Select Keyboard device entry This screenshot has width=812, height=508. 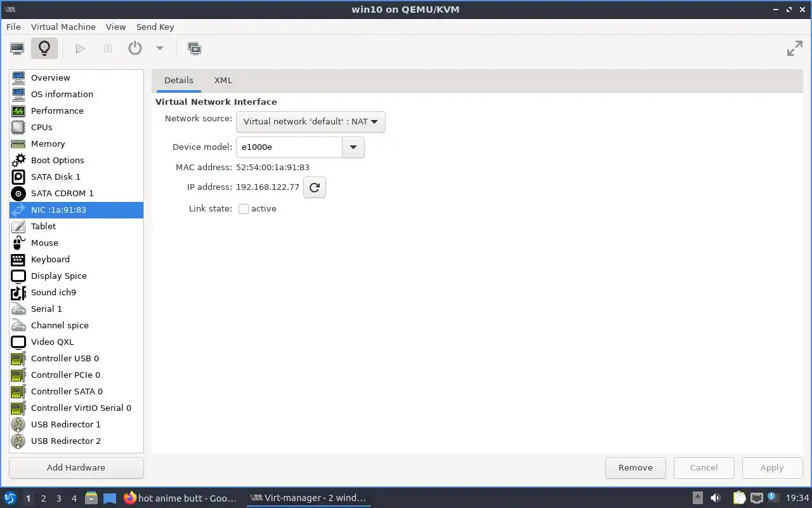76,259
